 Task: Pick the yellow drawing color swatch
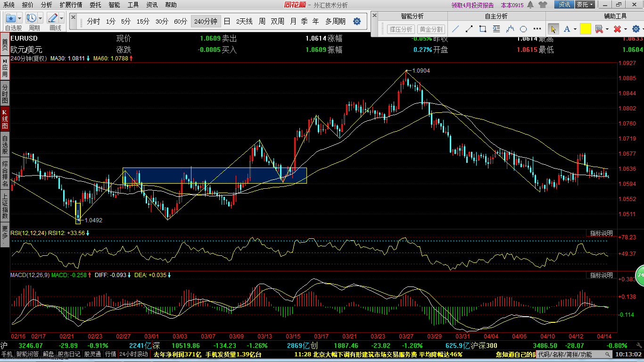586,29
